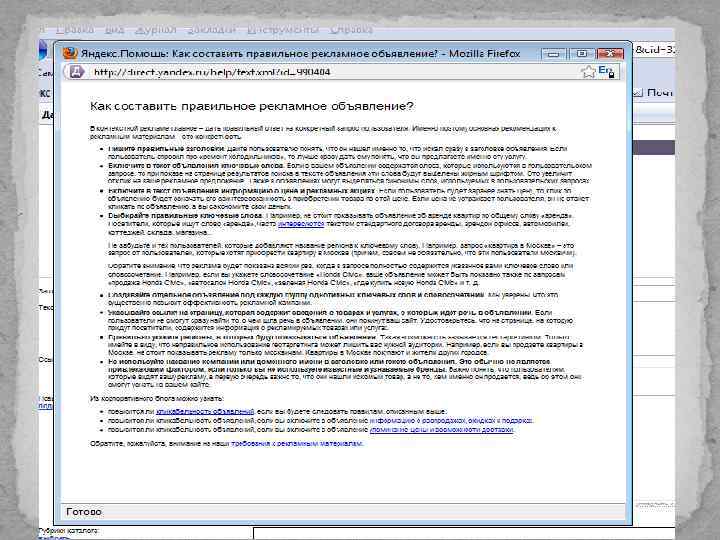
Task: Open the Справка menu in the background window
Action: [352, 30]
